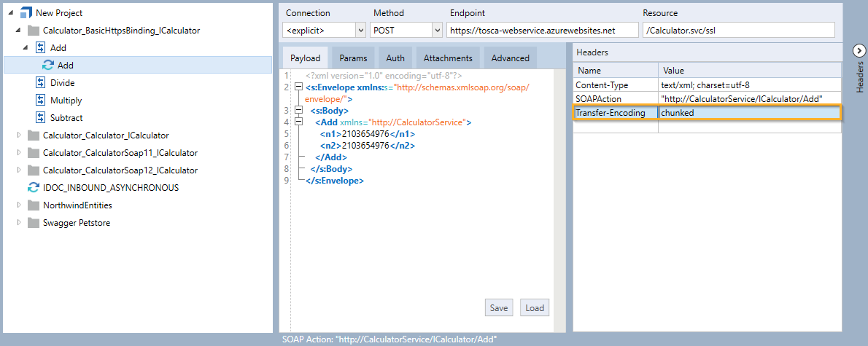This screenshot has width=868, height=346.
Task: Switch to the Auth tab
Action: coord(395,58)
